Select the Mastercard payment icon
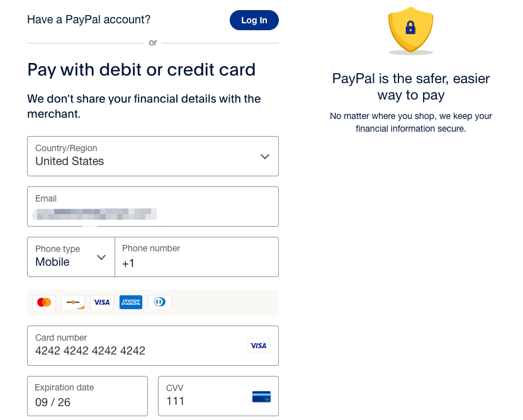Image resolution: width=523 pixels, height=420 pixels. click(43, 302)
